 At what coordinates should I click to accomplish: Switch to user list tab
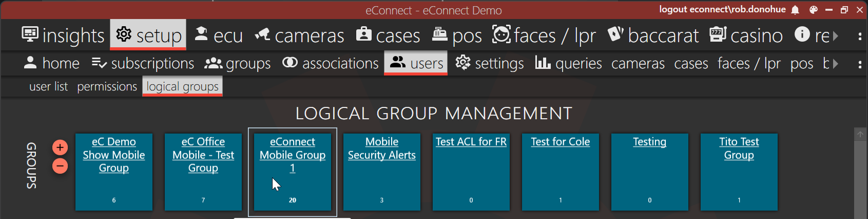(x=48, y=86)
